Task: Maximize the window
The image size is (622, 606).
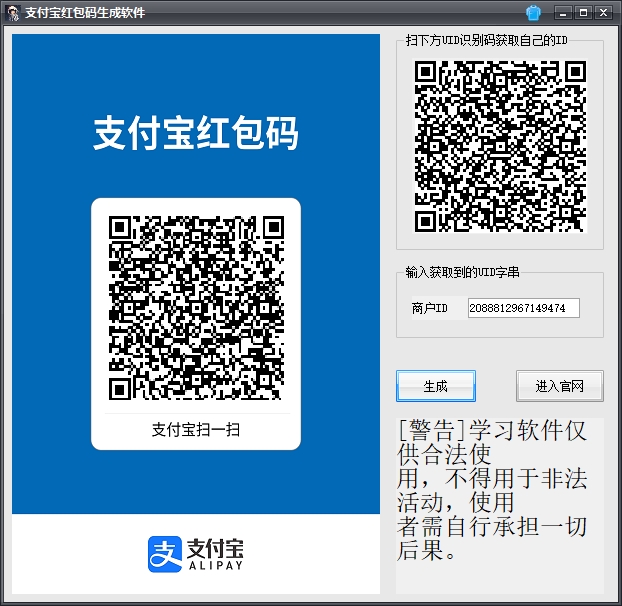Action: pos(583,13)
